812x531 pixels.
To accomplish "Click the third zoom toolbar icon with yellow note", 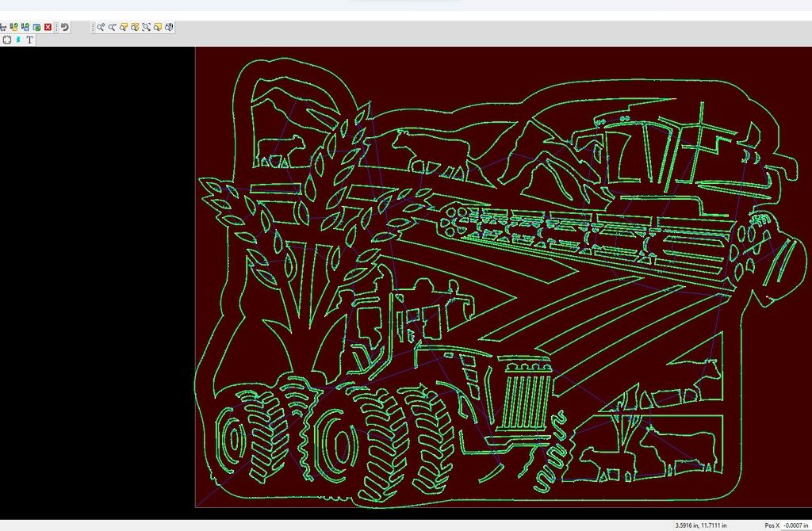I will [x=124, y=27].
